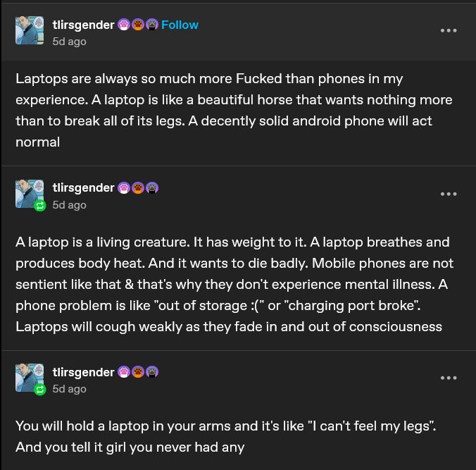
Task: Click the orange paw badge on the bottom reblog
Action: 138,371
